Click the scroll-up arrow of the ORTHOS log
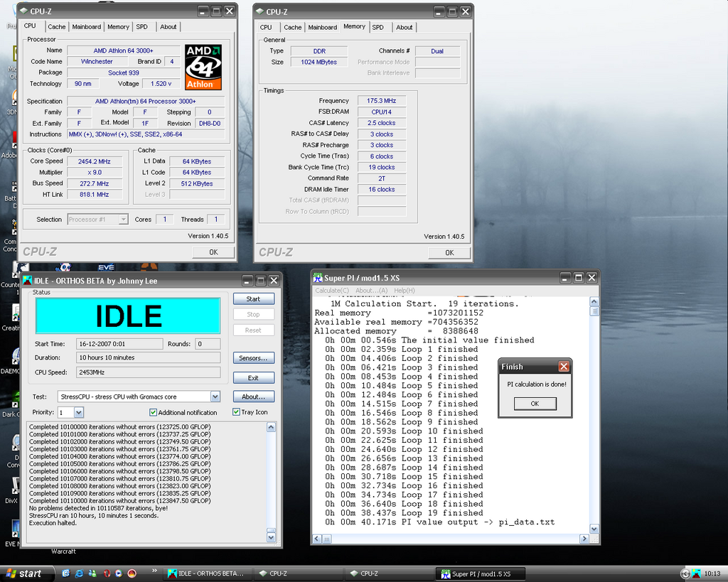Screen dimensions: 728x582 [x=272, y=428]
